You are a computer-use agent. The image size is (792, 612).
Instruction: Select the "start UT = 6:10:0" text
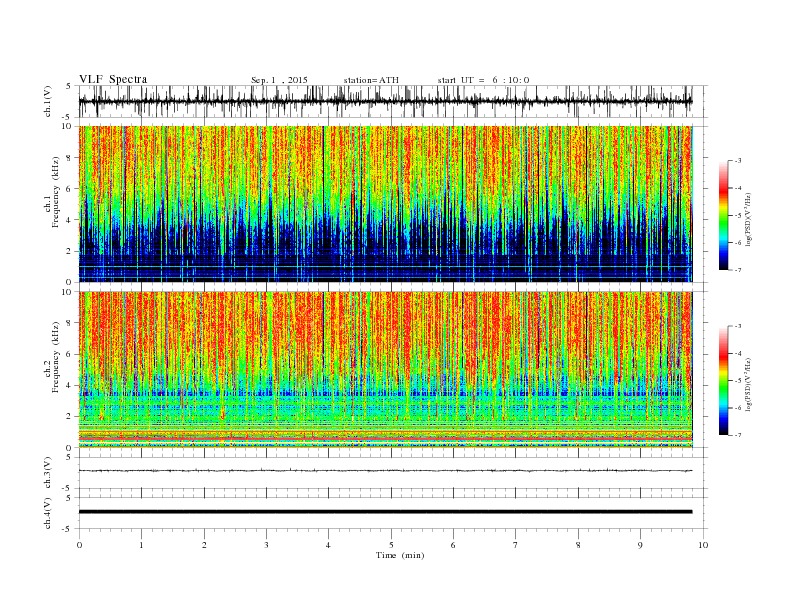tap(483, 80)
